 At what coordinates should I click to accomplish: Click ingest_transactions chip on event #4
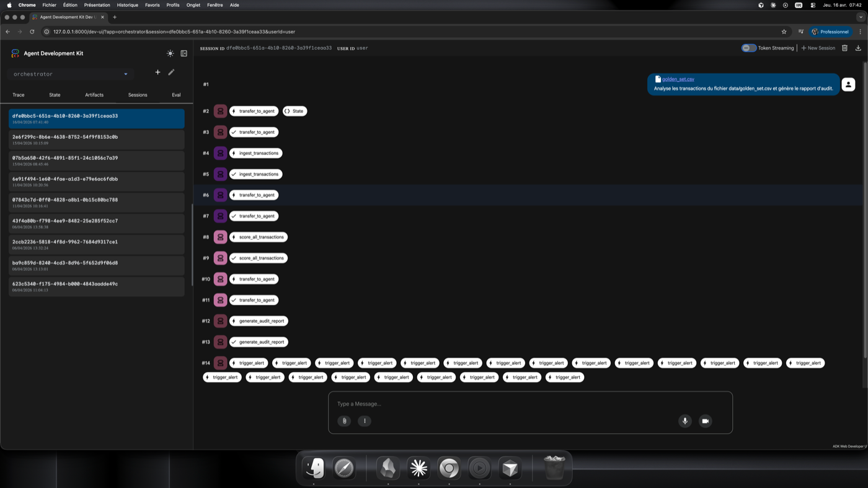256,153
